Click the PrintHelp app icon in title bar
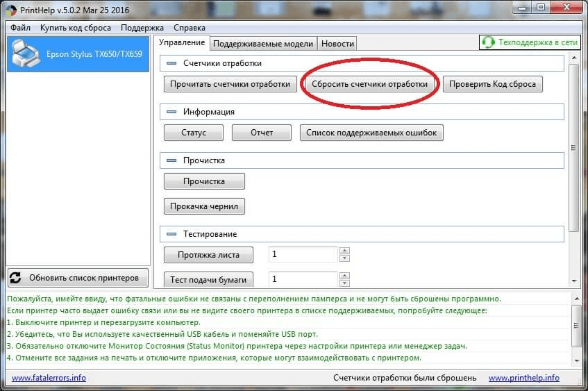588x391 pixels. click(11, 10)
